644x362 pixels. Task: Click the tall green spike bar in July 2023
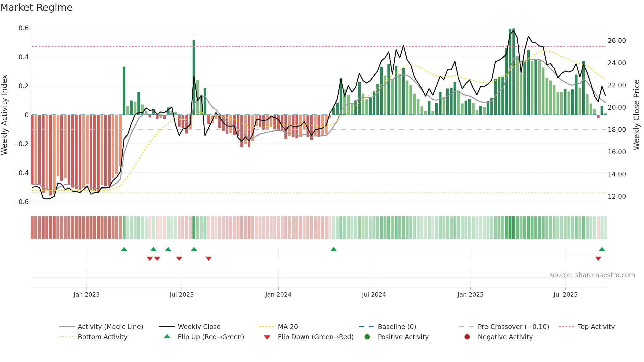[194, 77]
